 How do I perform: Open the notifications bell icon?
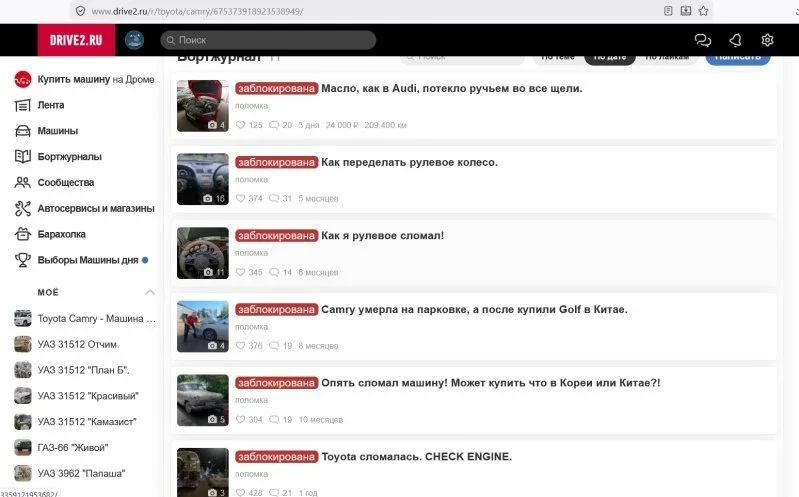tap(735, 40)
